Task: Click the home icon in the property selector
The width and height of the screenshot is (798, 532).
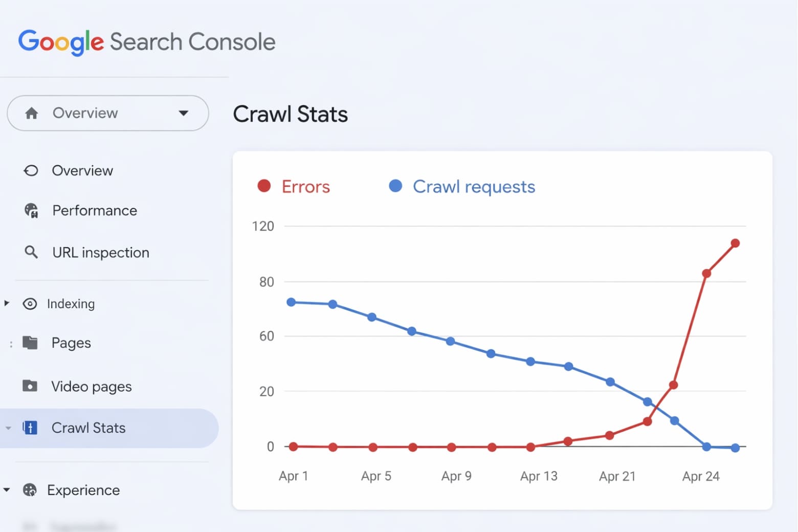Action: [x=32, y=113]
